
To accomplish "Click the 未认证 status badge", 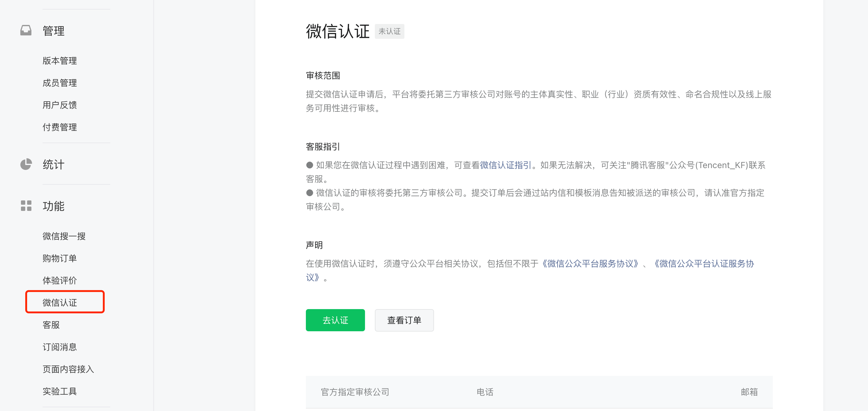I will pos(389,31).
